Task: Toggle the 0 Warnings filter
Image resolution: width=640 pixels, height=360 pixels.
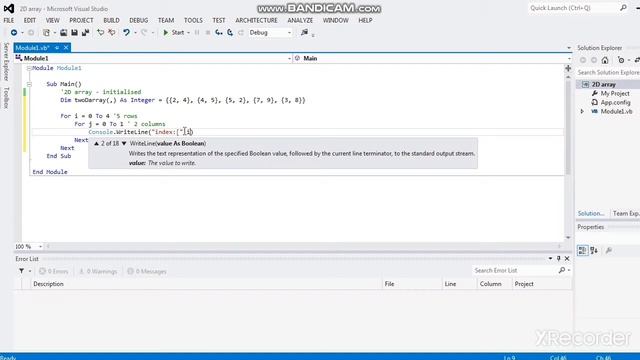Action: [x=98, y=271]
